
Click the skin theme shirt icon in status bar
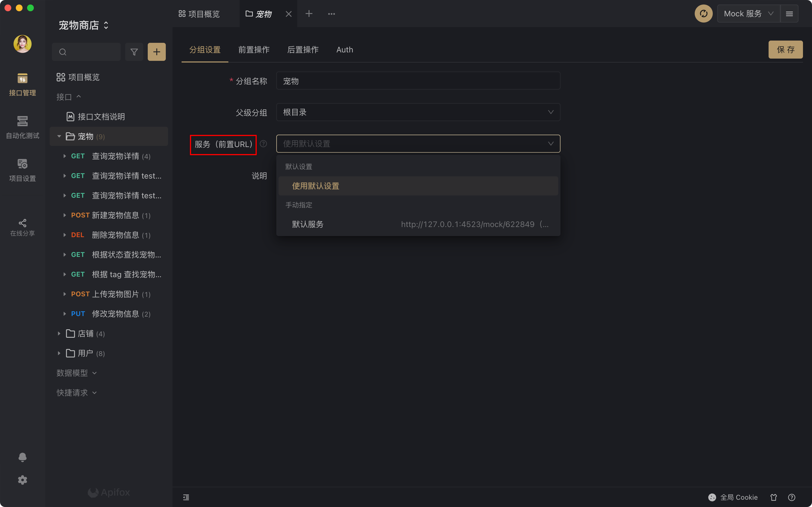coord(773,497)
